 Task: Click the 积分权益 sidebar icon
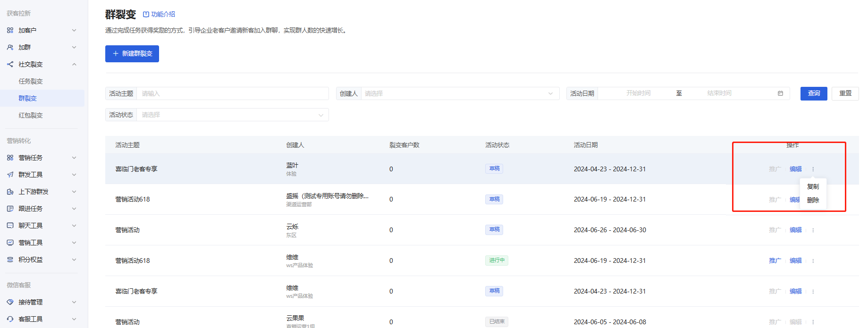click(10, 260)
